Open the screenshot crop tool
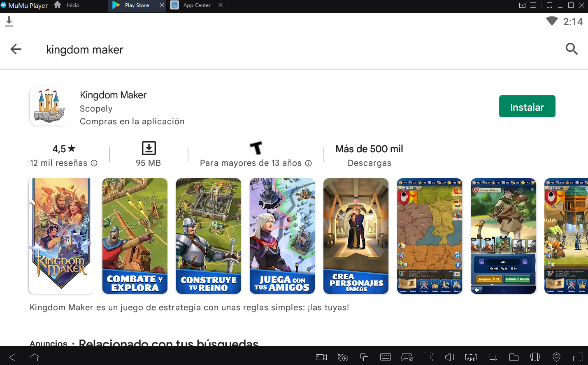 coord(493,357)
